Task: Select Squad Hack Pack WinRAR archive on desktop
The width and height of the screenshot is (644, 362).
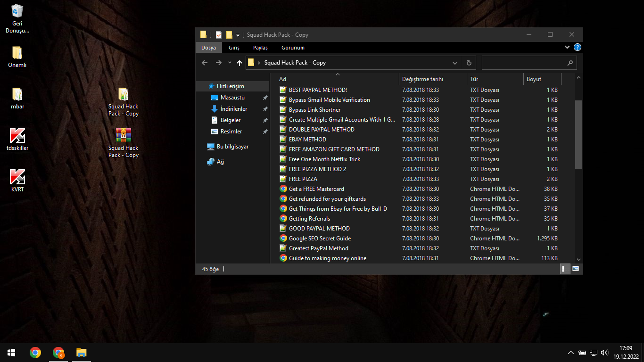Action: coord(124,143)
